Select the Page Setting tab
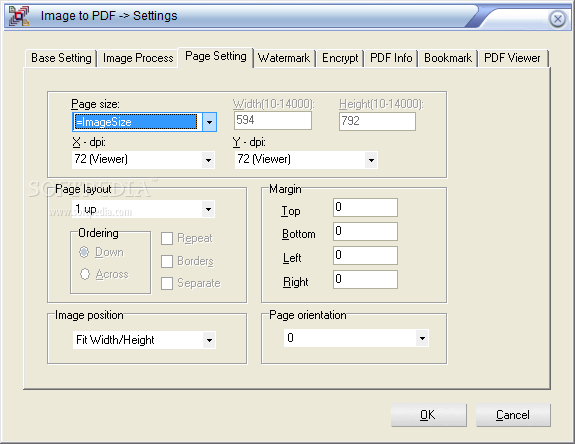Screen dimensions: 575x444 pyautogui.click(x=216, y=56)
